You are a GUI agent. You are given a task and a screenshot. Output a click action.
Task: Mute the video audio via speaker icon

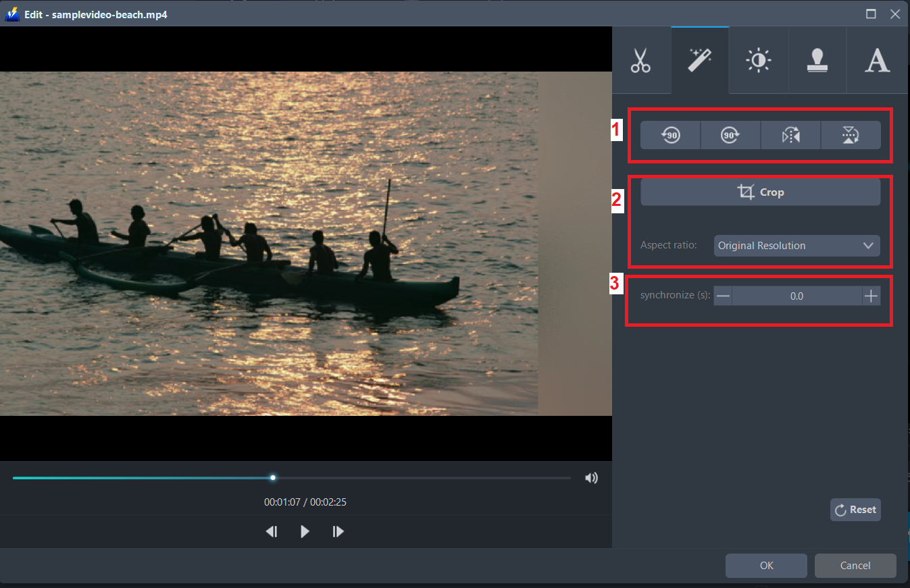pos(591,477)
